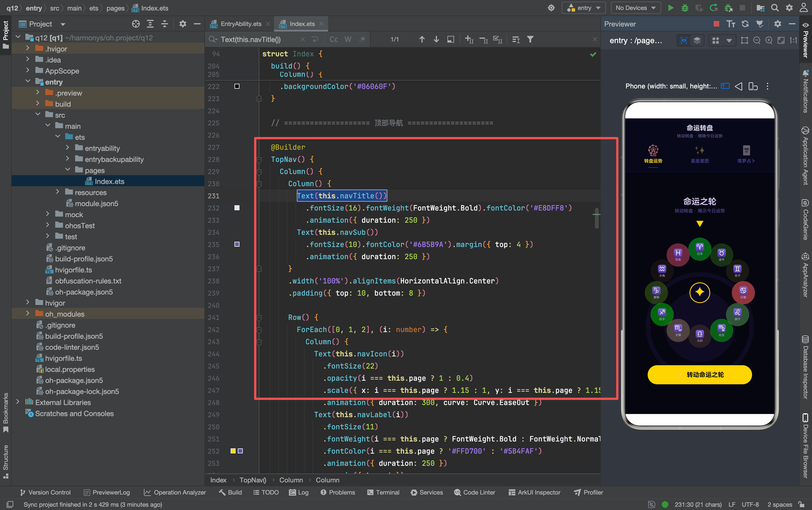Open the Terminal tool window tab
812x510 pixels.
[x=383, y=492]
